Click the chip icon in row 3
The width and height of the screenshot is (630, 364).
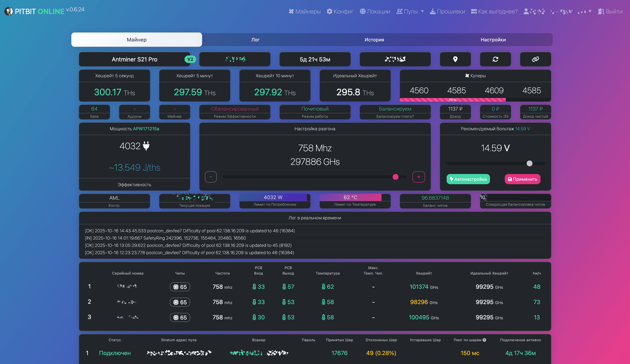[x=176, y=318]
